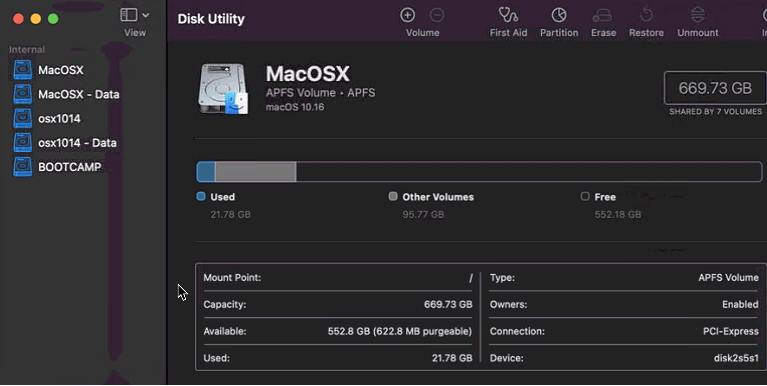Viewport: 767px width, 386px height.
Task: Click the Erase toolbar label
Action: pos(603,33)
